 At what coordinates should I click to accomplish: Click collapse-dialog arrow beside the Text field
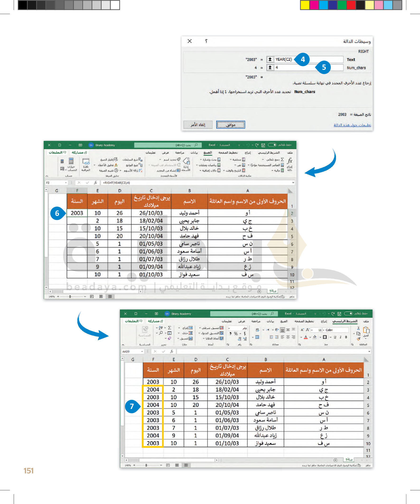270,59
